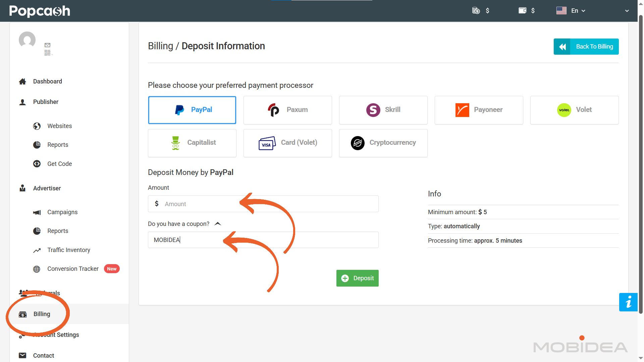Open Advertiser section in sidebar

47,188
